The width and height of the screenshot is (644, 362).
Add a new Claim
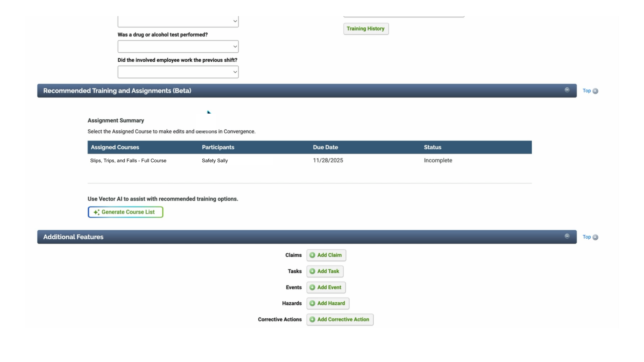click(326, 255)
